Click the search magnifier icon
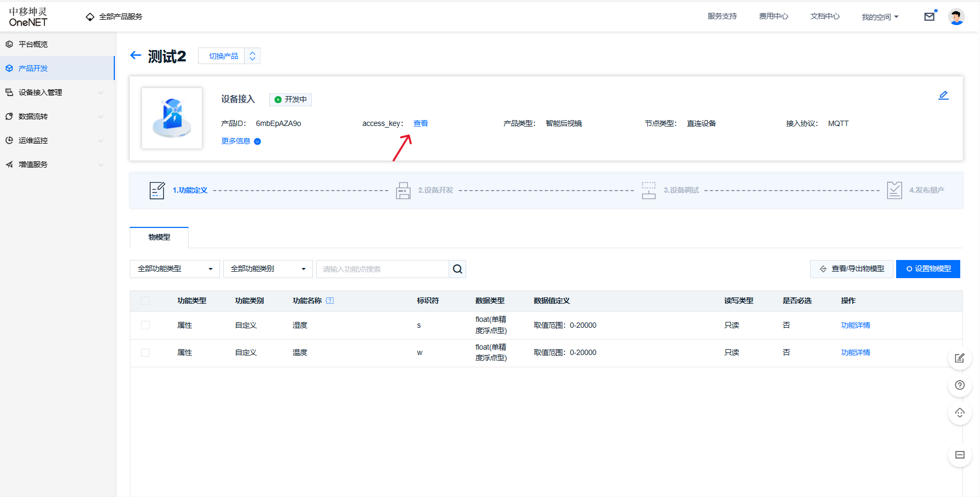This screenshot has width=980, height=497. pyautogui.click(x=457, y=269)
